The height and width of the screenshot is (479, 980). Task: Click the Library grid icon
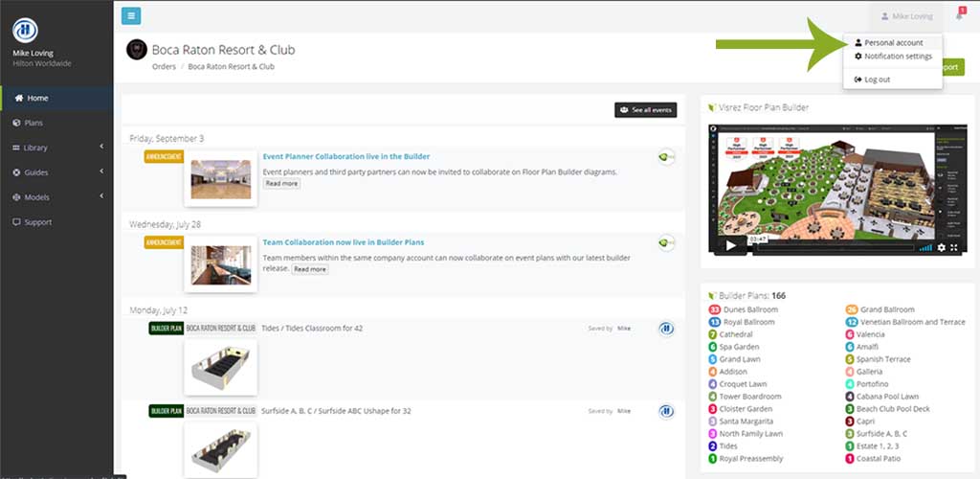tap(17, 148)
